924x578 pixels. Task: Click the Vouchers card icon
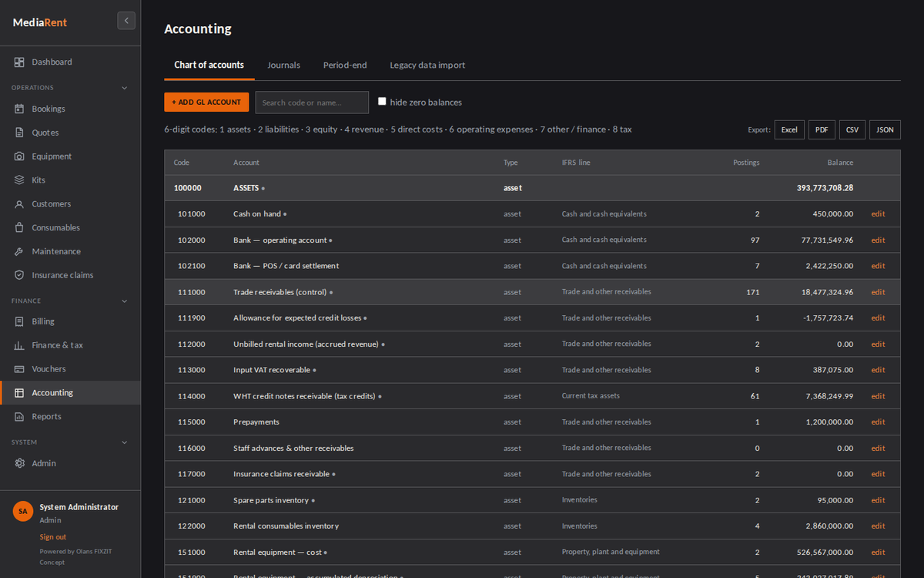tap(19, 369)
